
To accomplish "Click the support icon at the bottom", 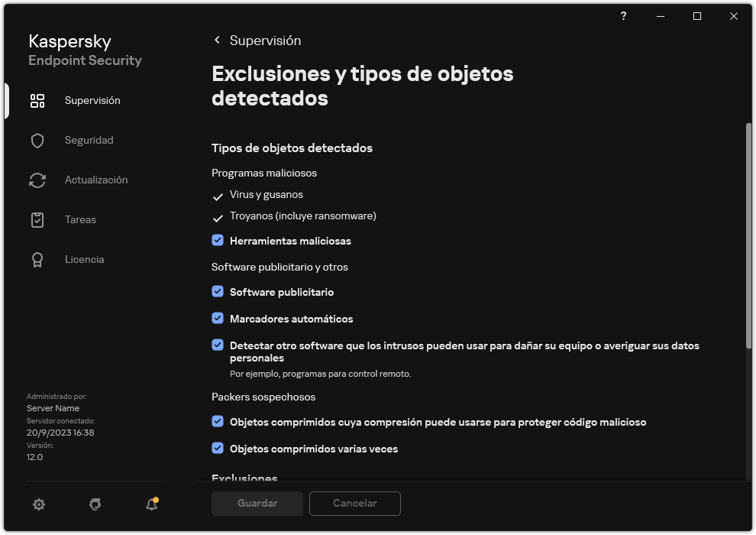I will pos(95,504).
